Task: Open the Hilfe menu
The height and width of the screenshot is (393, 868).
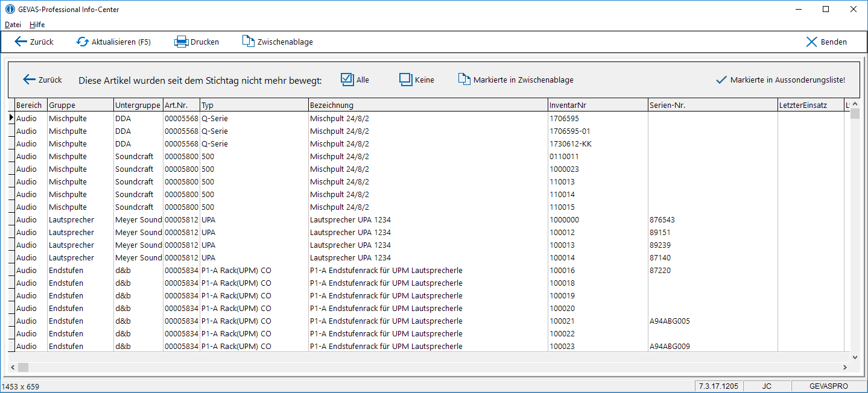Action: click(37, 25)
